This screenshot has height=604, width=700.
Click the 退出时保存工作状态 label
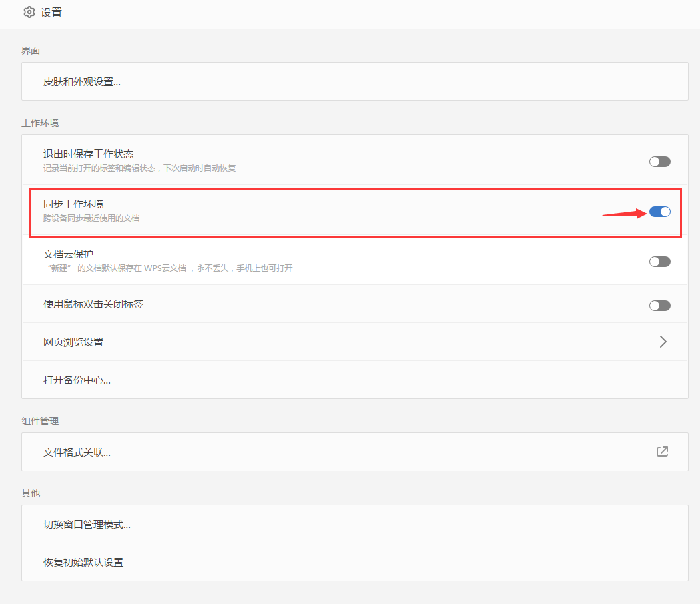(88, 154)
